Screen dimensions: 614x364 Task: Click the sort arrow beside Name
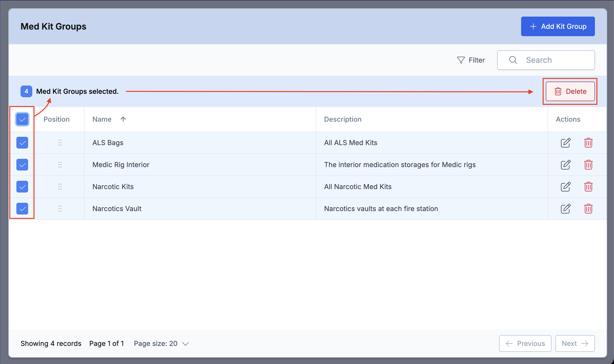tap(123, 119)
